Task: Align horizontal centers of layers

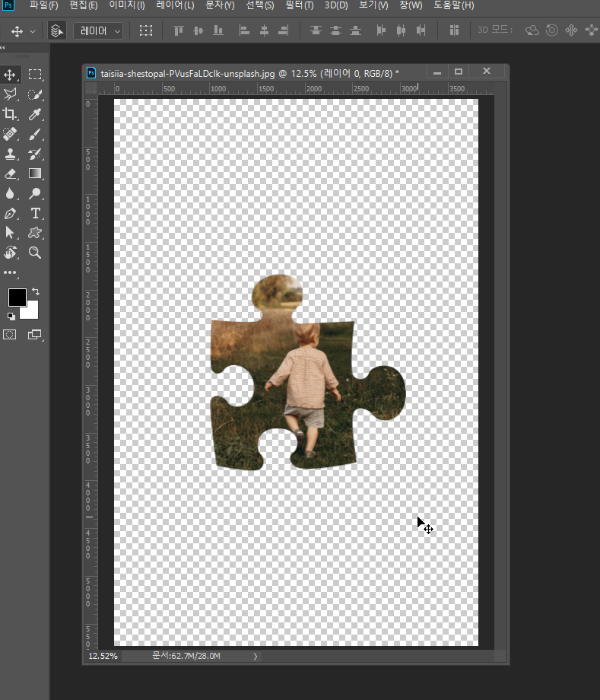Action: pyautogui.click(x=264, y=30)
